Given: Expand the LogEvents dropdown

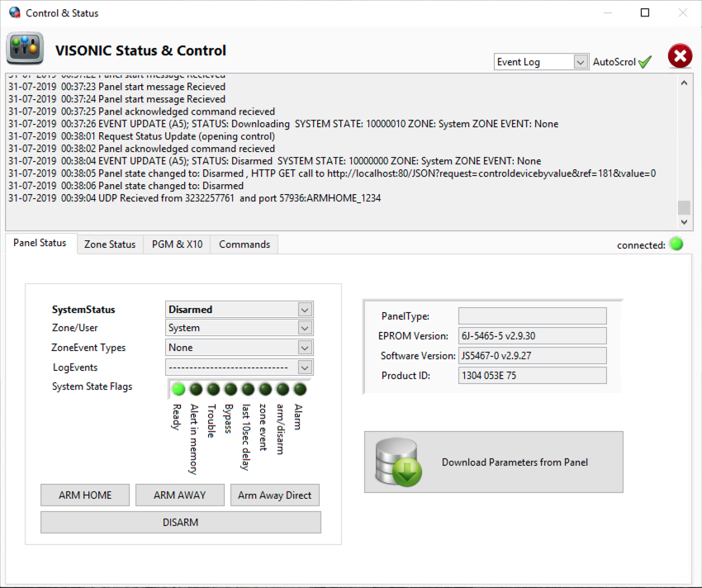Looking at the screenshot, I should tap(305, 367).
